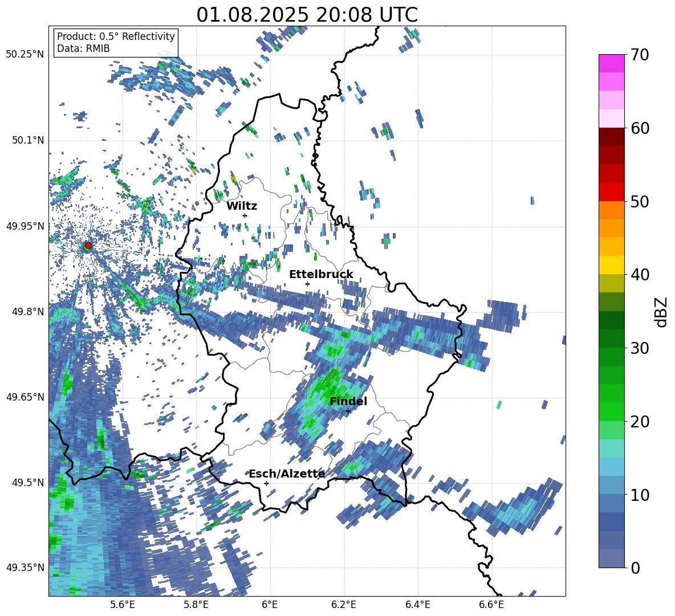Click the slate blue bottom colorbar segment

(x=611, y=558)
